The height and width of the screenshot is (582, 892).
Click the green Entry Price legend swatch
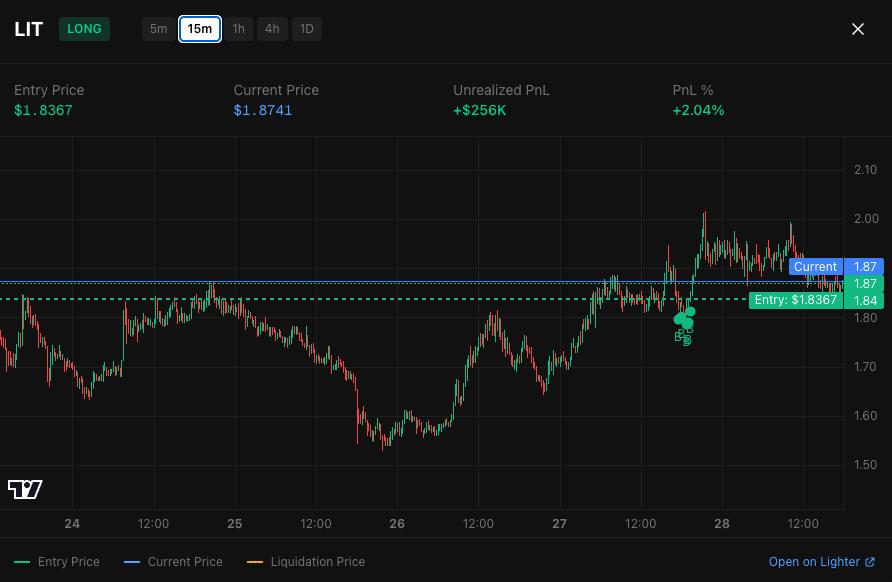tap(22, 562)
